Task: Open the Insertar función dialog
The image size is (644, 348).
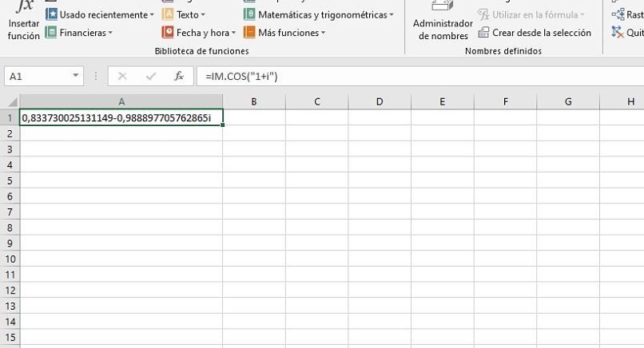Action: 24,21
